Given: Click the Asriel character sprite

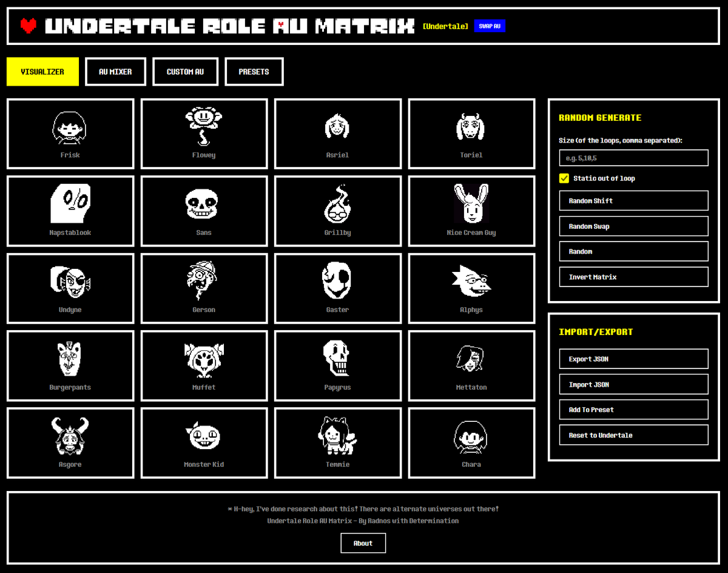Looking at the screenshot, I should (x=337, y=127).
